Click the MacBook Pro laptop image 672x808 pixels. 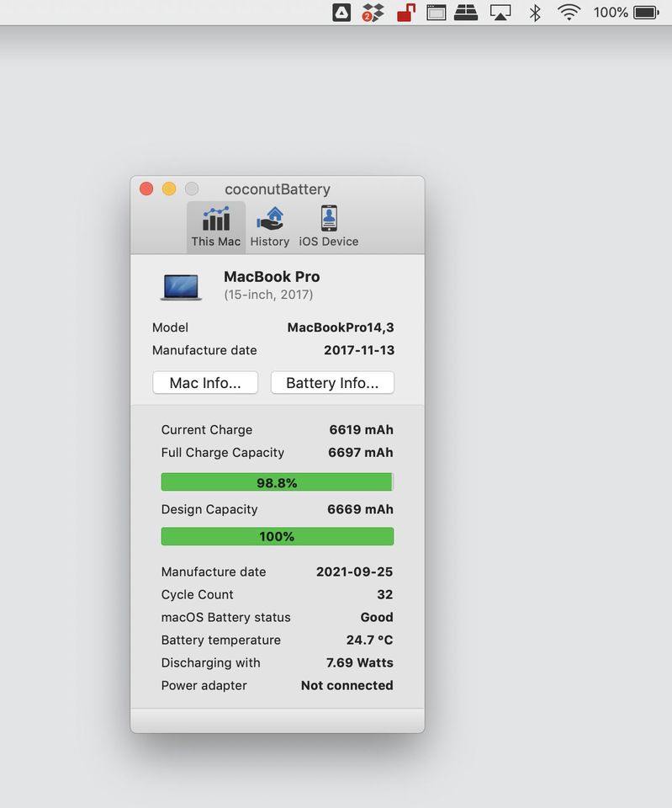(181, 287)
